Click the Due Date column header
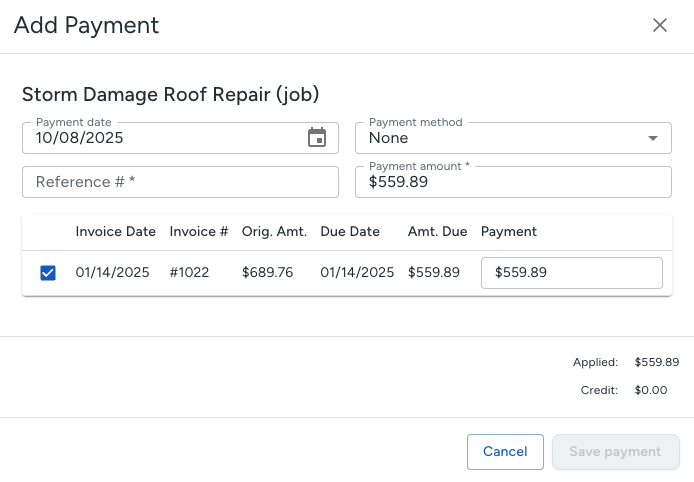694x482 pixels. (x=350, y=231)
